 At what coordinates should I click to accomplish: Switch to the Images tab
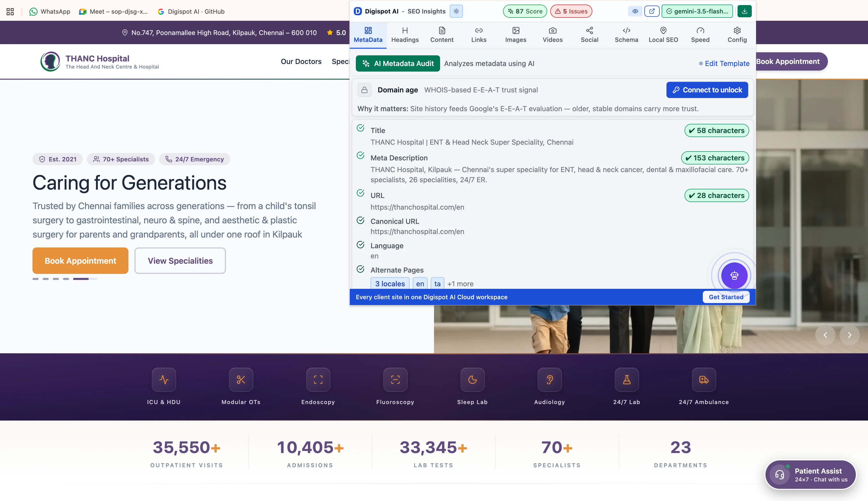[x=516, y=35]
